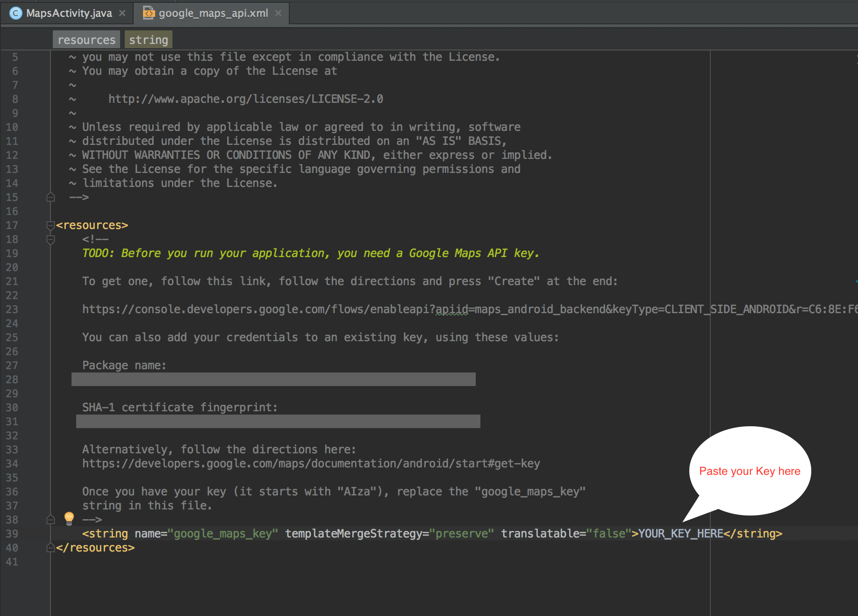Click the translatable "false" value
Image resolution: width=858 pixels, height=616 pixels.
(x=609, y=534)
